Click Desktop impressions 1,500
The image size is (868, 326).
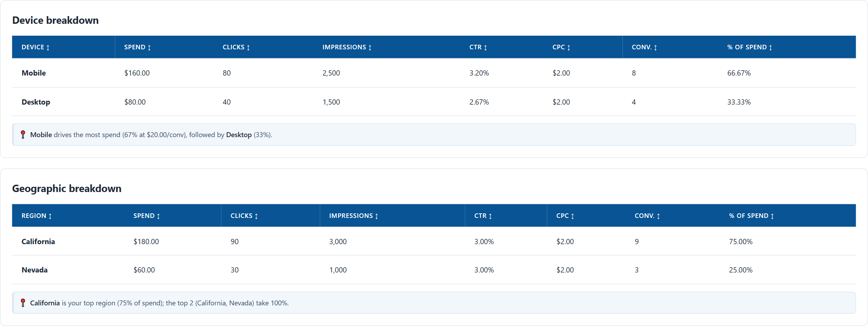tap(331, 102)
